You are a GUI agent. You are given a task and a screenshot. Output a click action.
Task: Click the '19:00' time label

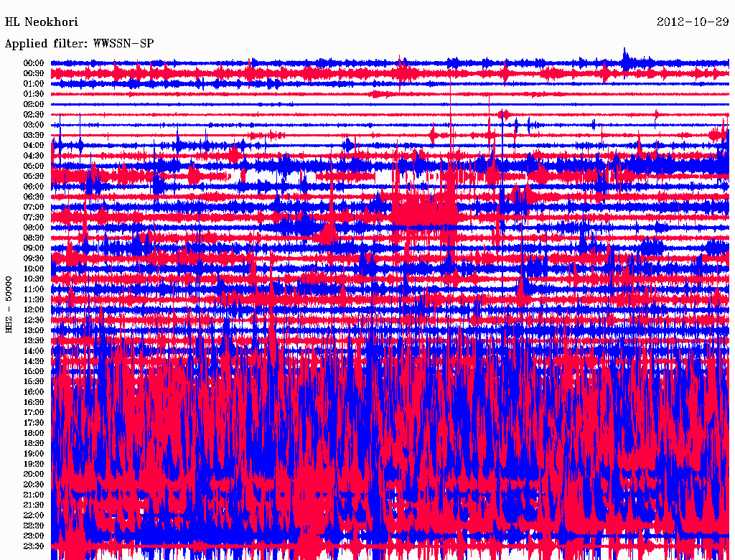pos(34,454)
